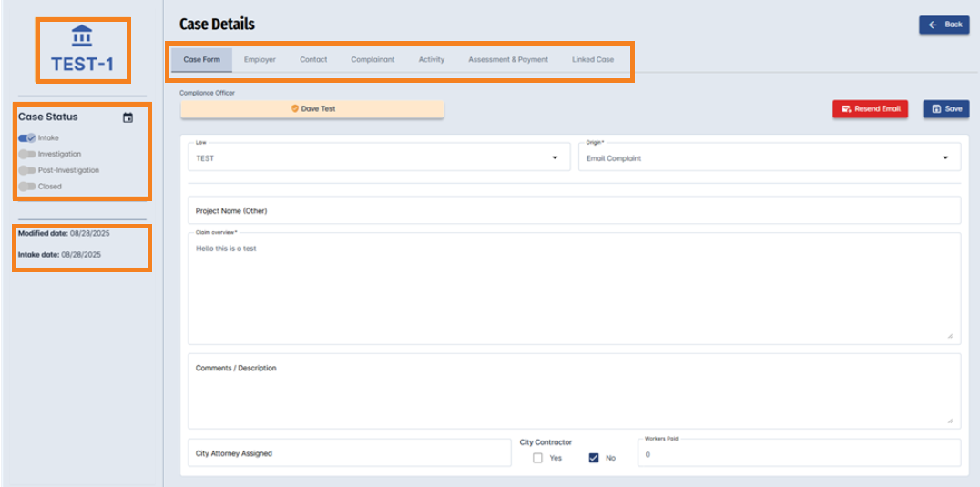The width and height of the screenshot is (980, 487).
Task: Switch to the Linked Case tab
Action: tap(593, 60)
